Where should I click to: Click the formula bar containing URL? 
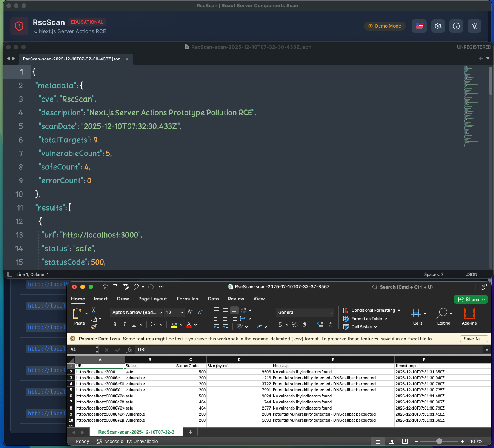pos(309,350)
